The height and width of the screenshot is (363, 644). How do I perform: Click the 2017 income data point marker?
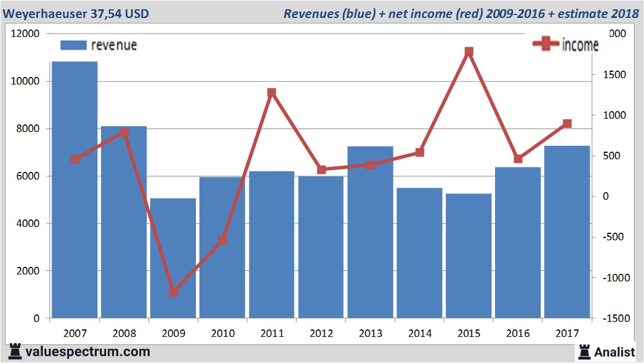tap(567, 124)
